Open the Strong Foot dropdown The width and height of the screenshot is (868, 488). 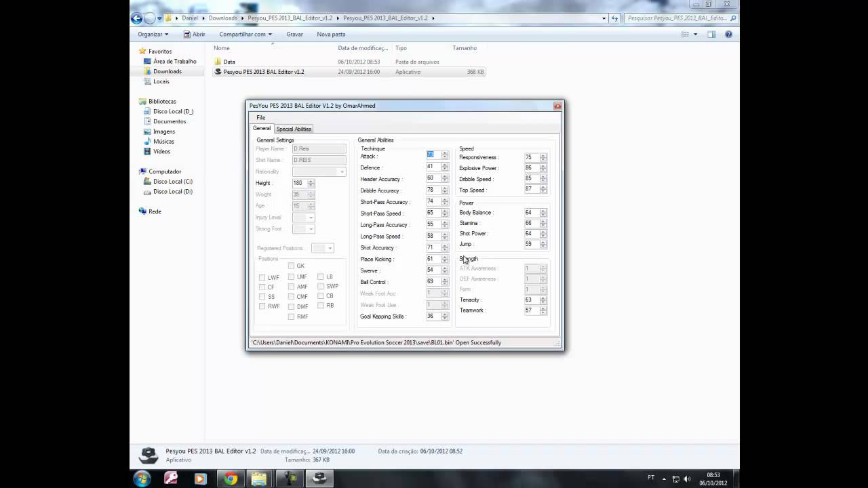[311, 229]
